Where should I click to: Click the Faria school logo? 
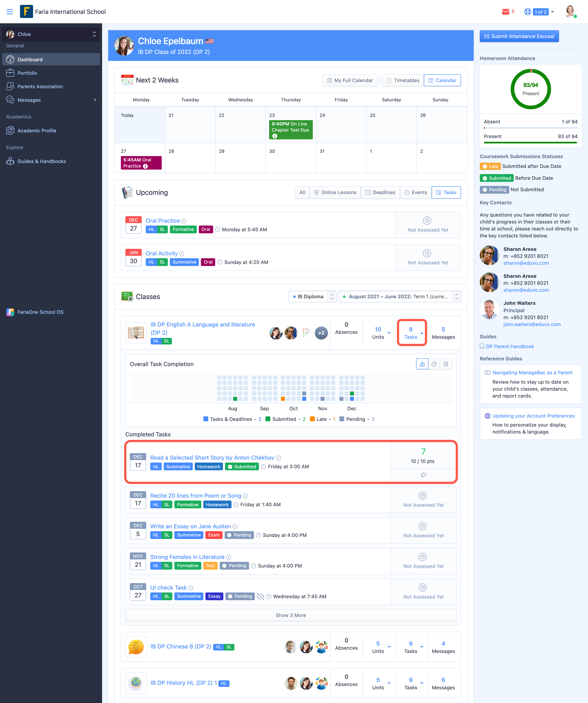pos(26,11)
